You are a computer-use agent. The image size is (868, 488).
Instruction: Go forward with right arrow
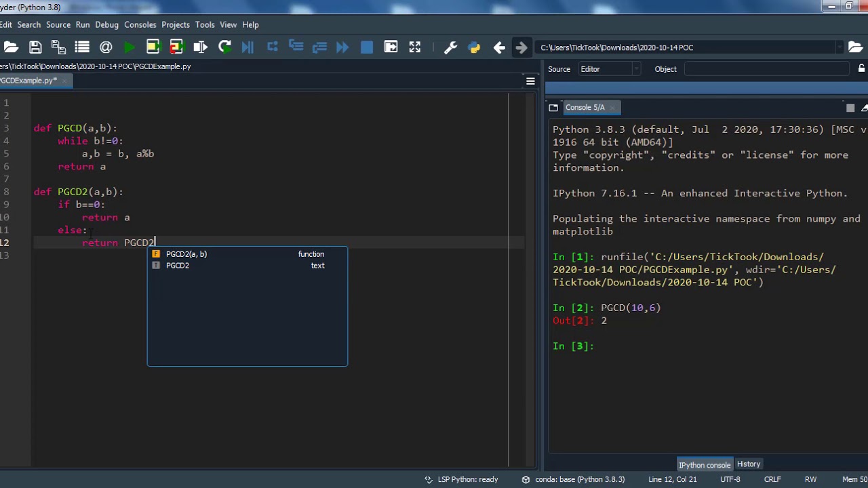(x=521, y=47)
